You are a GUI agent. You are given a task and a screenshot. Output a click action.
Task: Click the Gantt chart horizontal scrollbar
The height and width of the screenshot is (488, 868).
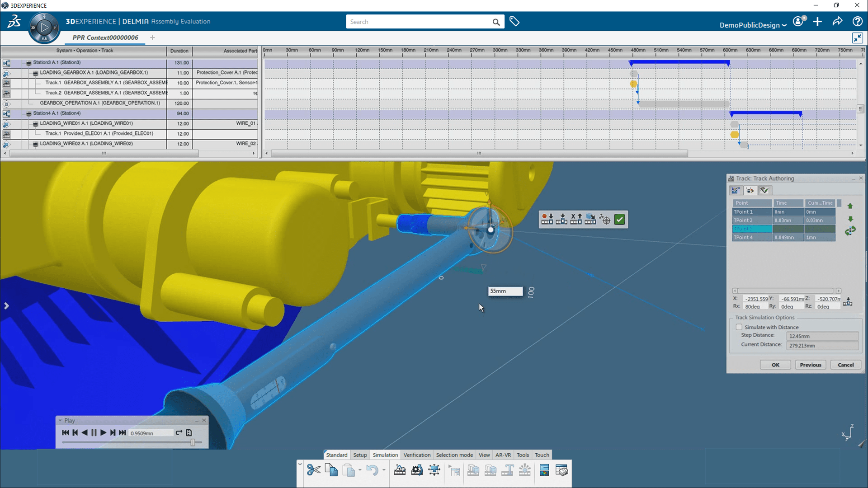click(479, 154)
